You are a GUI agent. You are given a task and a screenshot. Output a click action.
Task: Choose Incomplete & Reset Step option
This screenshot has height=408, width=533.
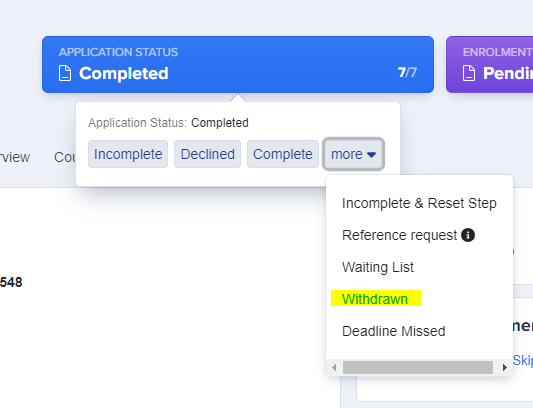click(x=419, y=203)
